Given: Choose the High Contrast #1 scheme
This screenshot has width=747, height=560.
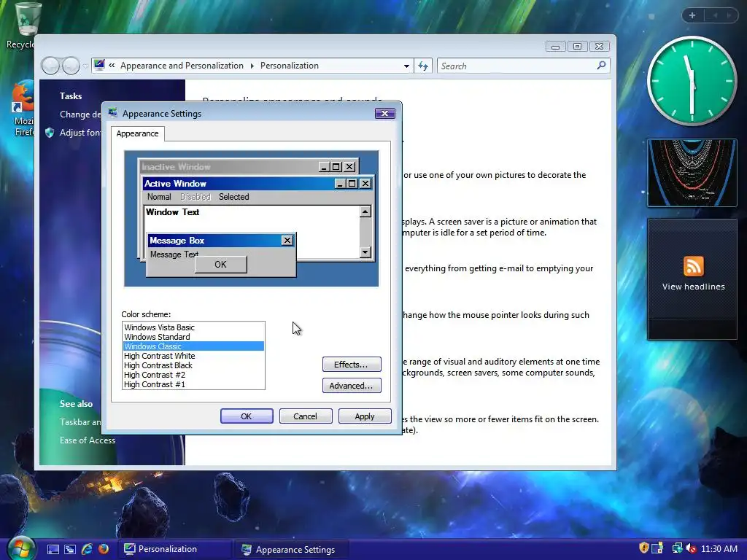Looking at the screenshot, I should (193, 384).
